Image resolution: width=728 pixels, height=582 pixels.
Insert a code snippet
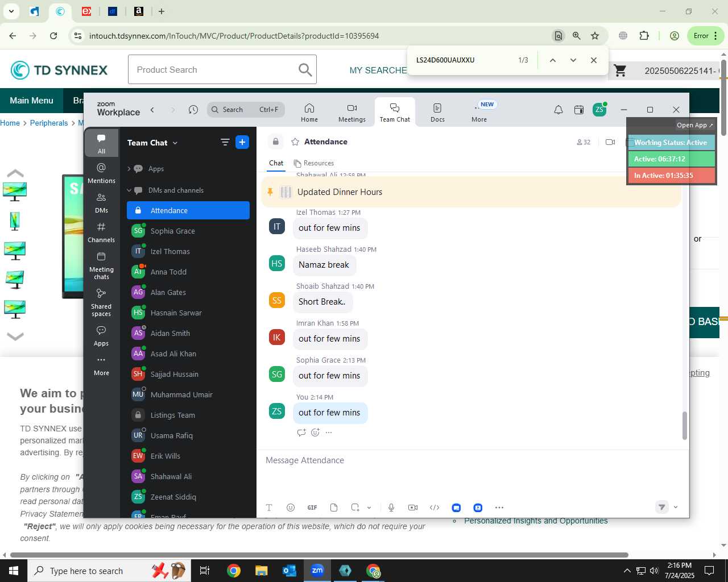coord(435,508)
